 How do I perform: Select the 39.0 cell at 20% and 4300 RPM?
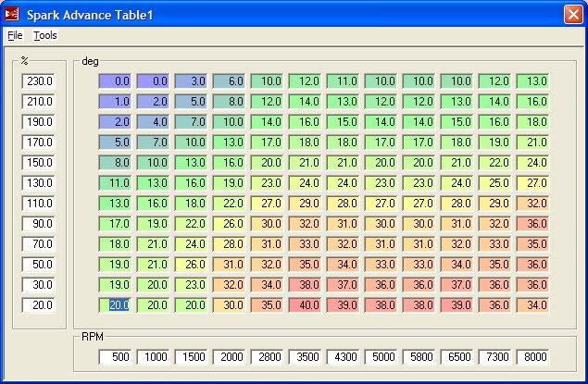tap(343, 305)
